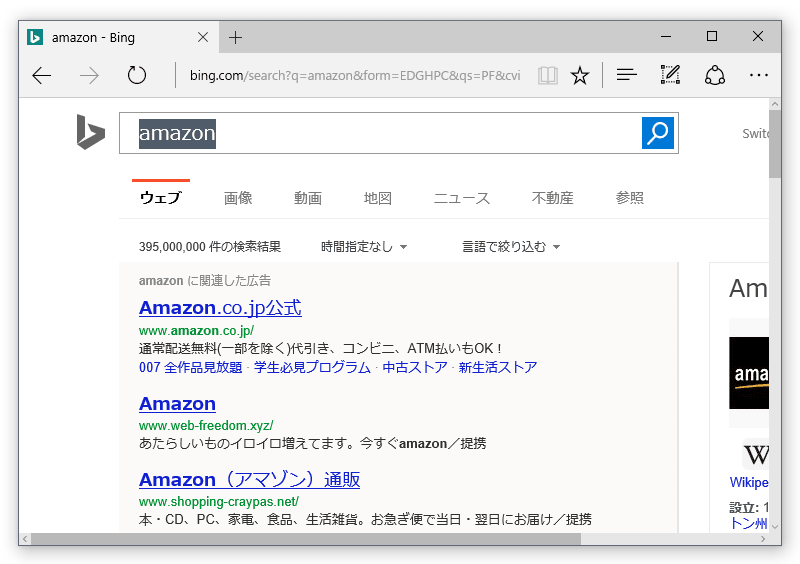Viewport: 800px width, 564px height.
Task: Click the blue search magnifier button
Action: click(x=658, y=133)
